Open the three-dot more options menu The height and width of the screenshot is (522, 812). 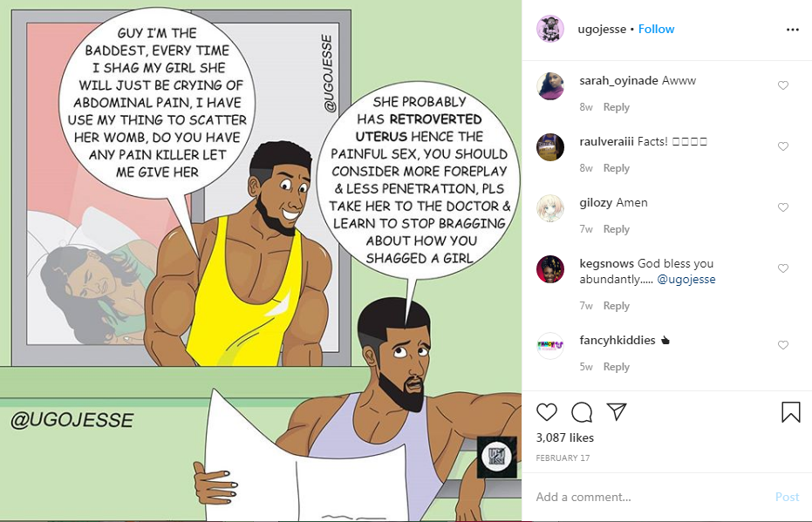(x=792, y=30)
